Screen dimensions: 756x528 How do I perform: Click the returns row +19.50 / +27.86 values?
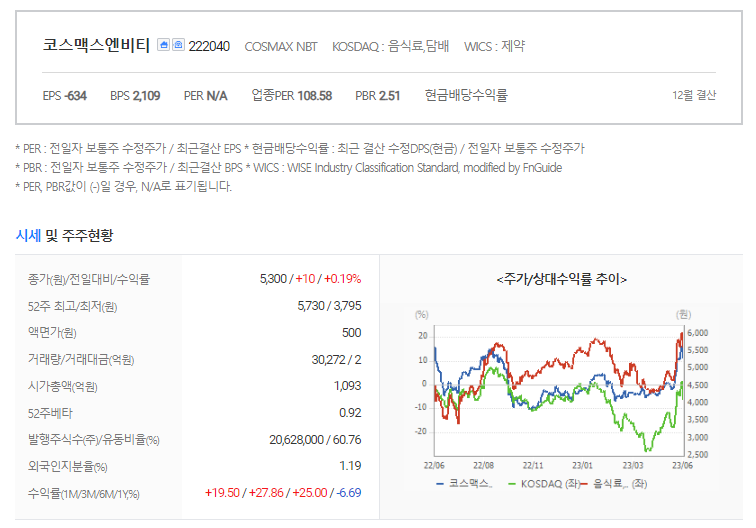pyautogui.click(x=283, y=493)
